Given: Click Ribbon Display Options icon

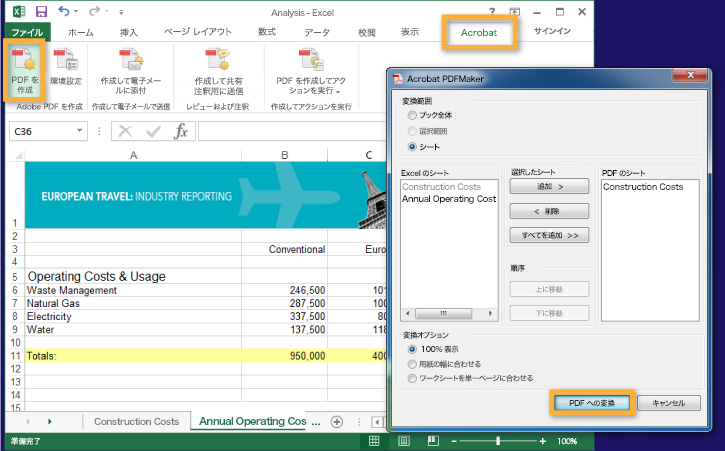Looking at the screenshot, I should click(x=515, y=12).
